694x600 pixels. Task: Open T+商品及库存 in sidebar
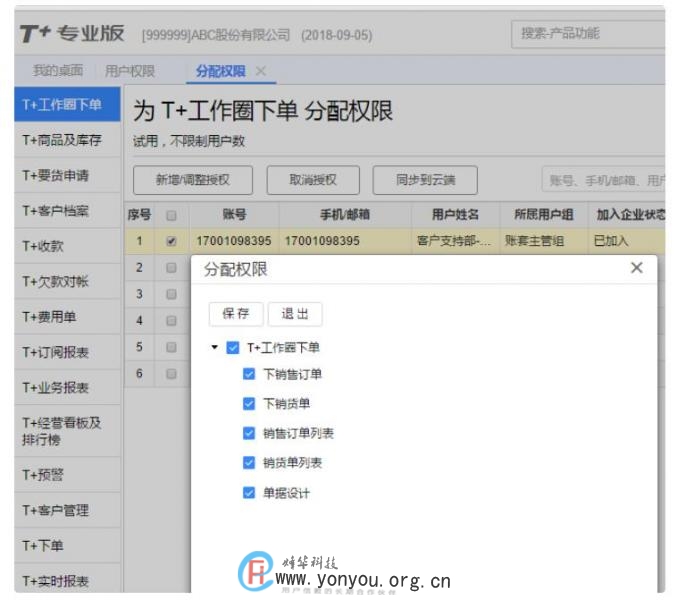[67, 140]
